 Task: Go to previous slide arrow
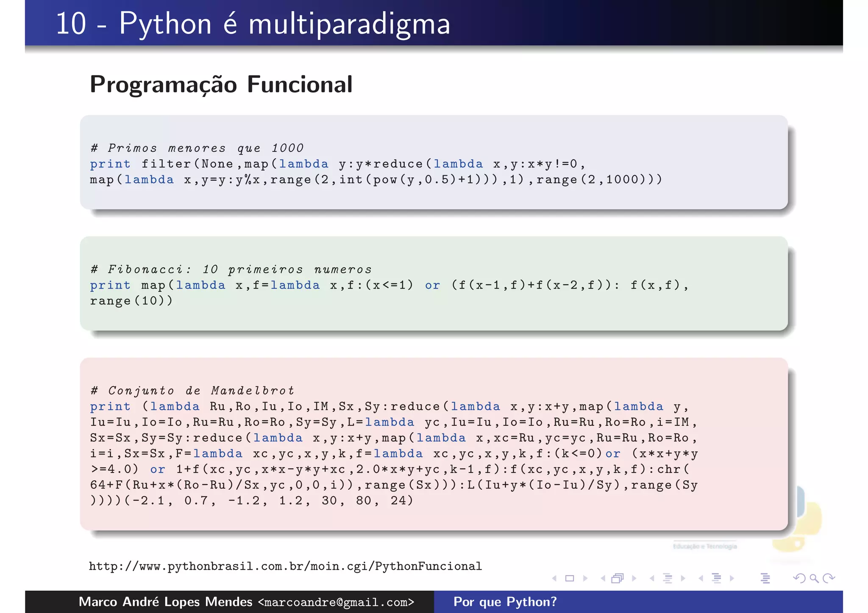tap(554, 578)
